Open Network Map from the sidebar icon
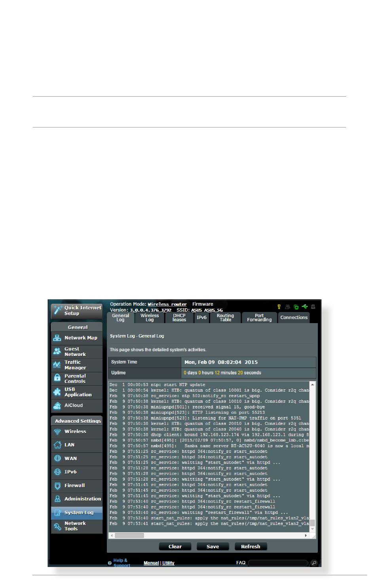The height and width of the screenshot is (588, 376). click(57, 338)
